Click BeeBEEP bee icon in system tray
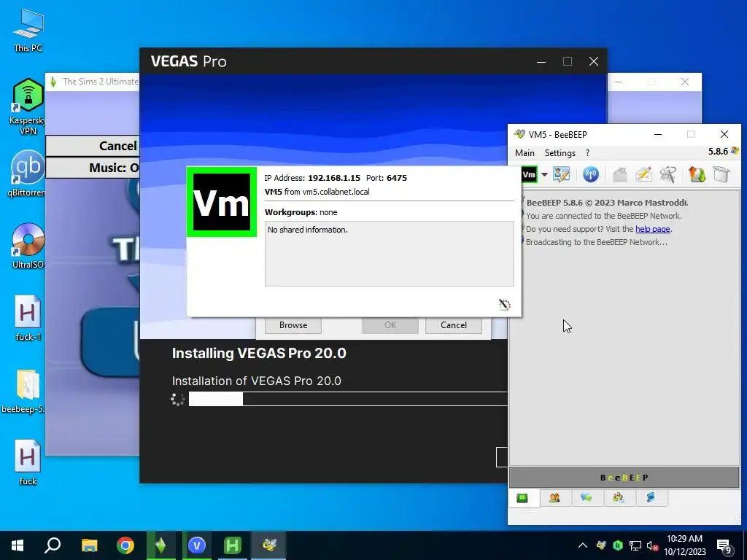 click(x=601, y=545)
